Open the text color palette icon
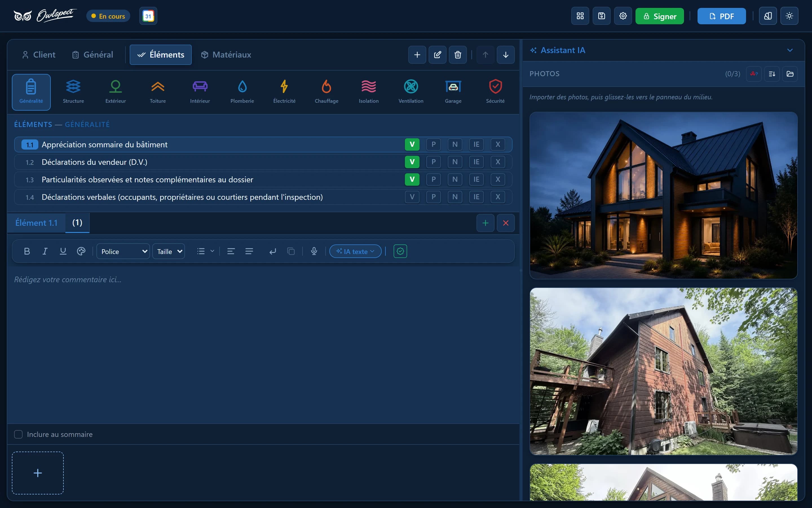The height and width of the screenshot is (508, 812). tap(81, 251)
